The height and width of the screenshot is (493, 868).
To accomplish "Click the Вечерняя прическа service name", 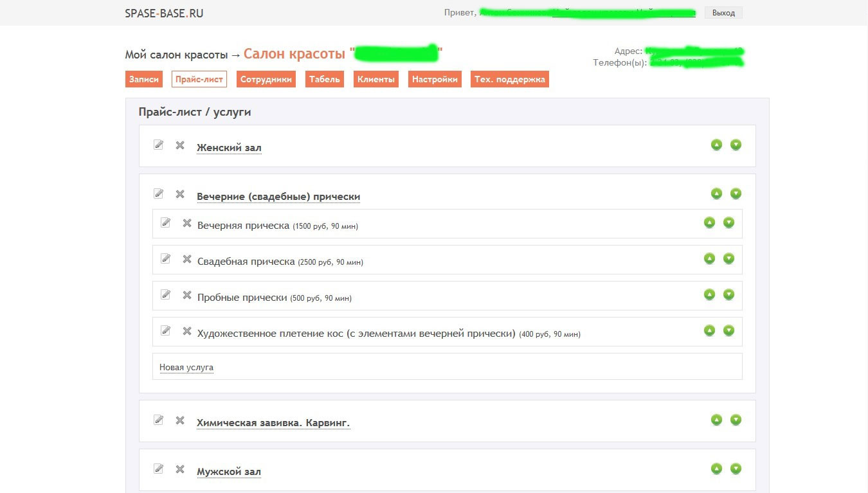I will [x=244, y=226].
